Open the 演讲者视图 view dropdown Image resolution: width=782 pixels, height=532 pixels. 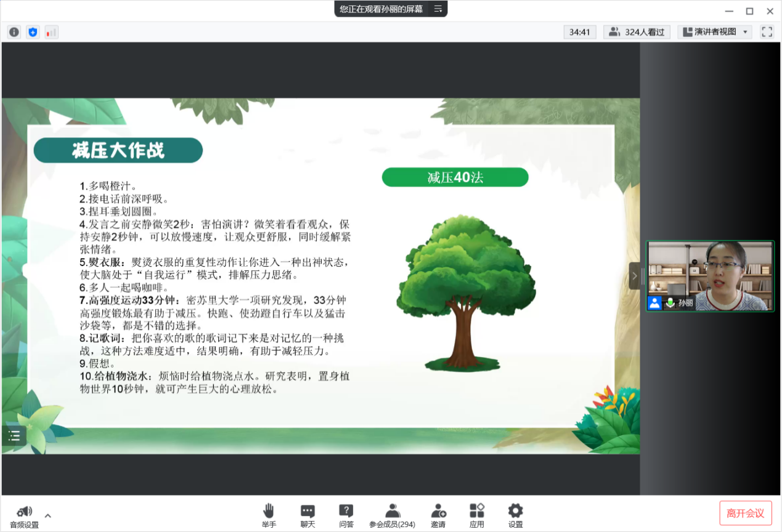click(x=715, y=32)
